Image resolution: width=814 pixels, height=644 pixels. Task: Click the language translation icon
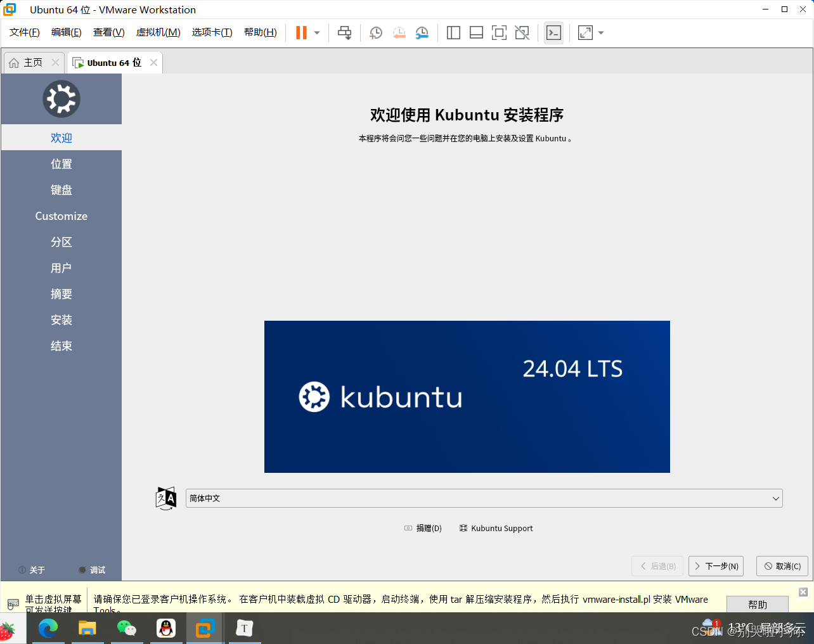[166, 498]
